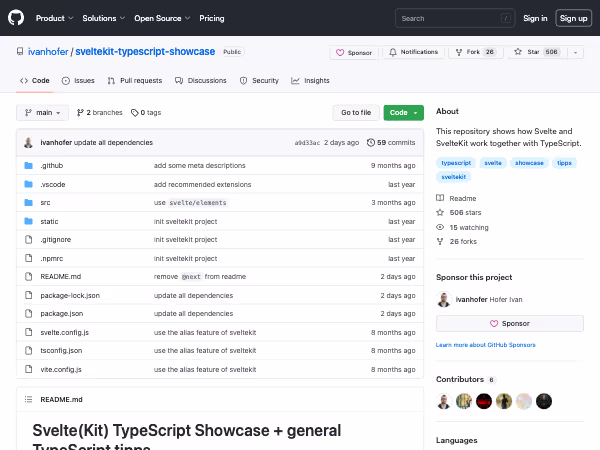Switch to the Code tab
The height and width of the screenshot is (450, 600).
(35, 81)
